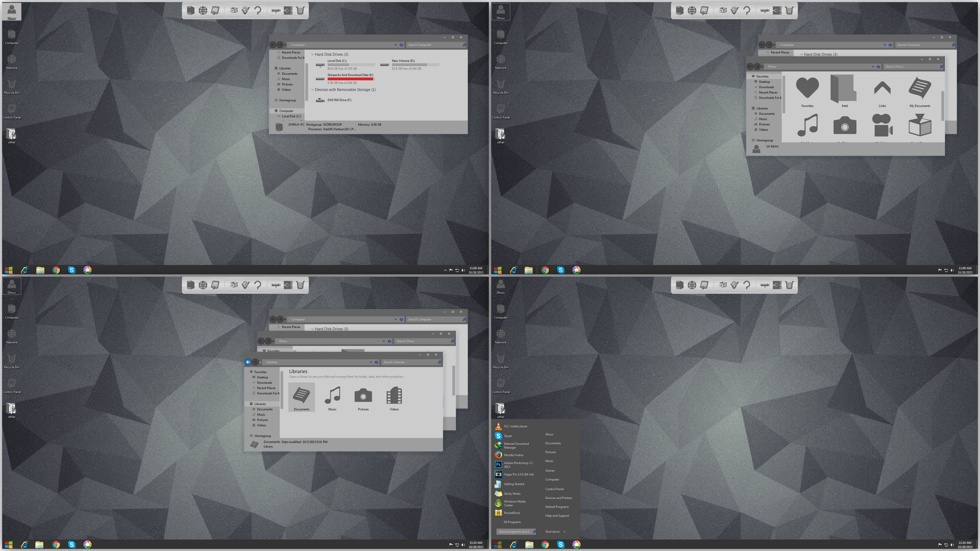
Task: Expand Downloads chevron in Libraries window sidebar
Action: coord(254,383)
